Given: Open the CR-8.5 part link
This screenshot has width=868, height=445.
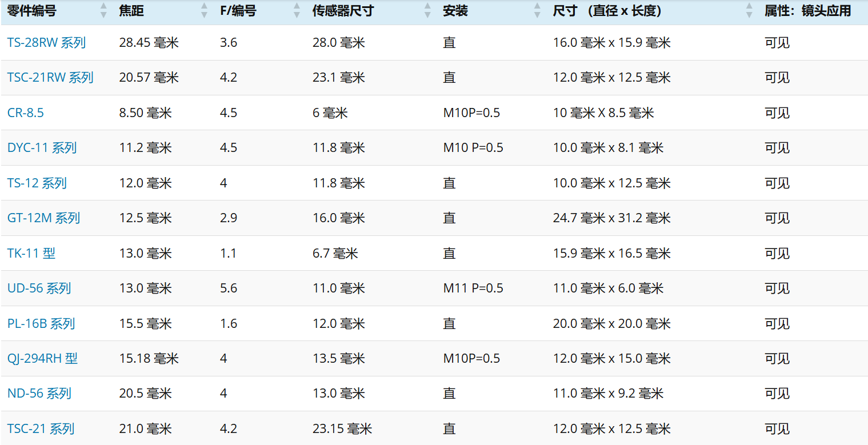Looking at the screenshot, I should point(26,113).
